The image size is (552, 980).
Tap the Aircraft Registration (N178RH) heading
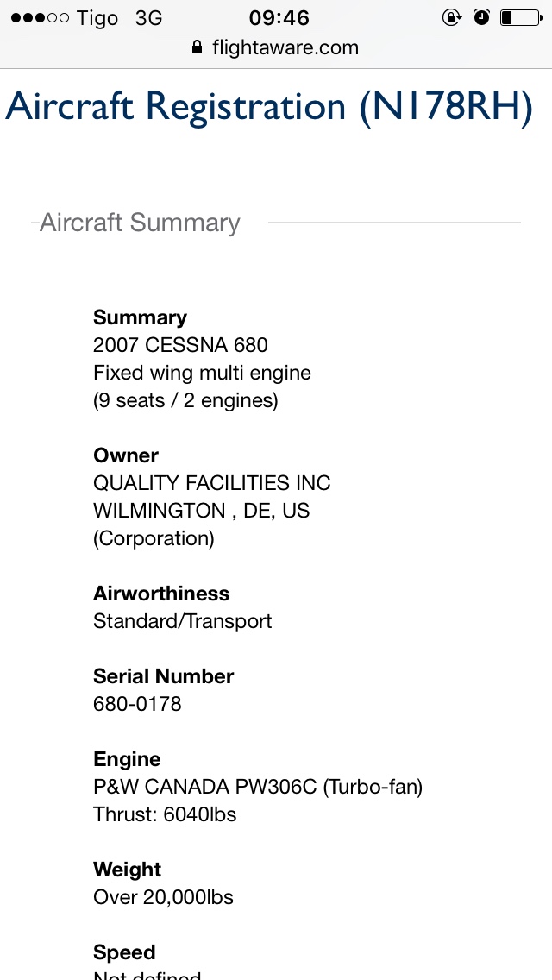pyautogui.click(x=269, y=106)
